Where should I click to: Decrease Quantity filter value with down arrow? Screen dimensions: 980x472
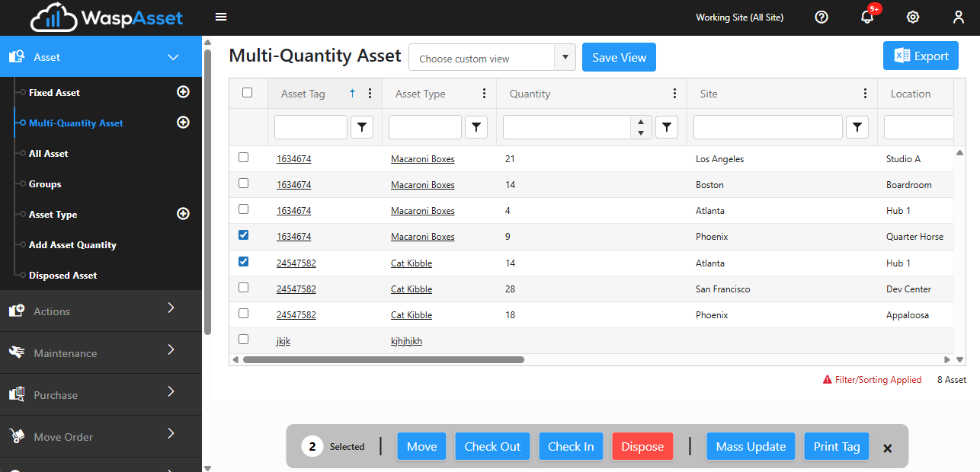click(x=641, y=133)
